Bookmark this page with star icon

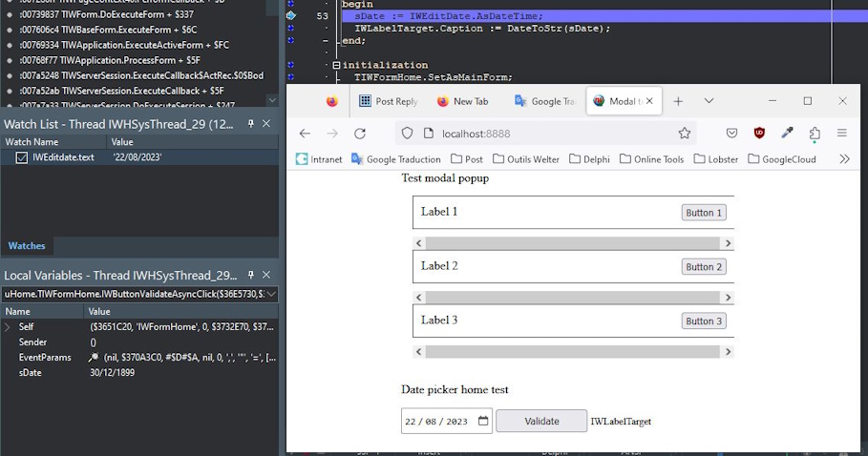pyautogui.click(x=685, y=134)
